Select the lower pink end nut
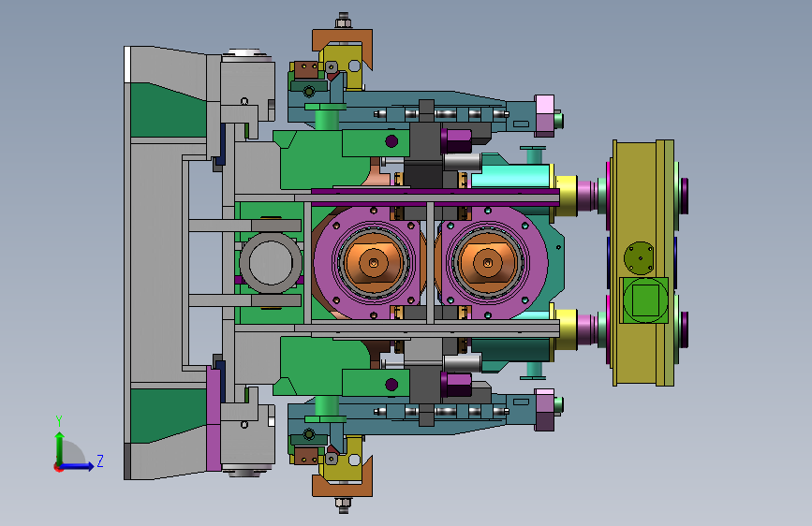The image size is (812, 526). 544,410
